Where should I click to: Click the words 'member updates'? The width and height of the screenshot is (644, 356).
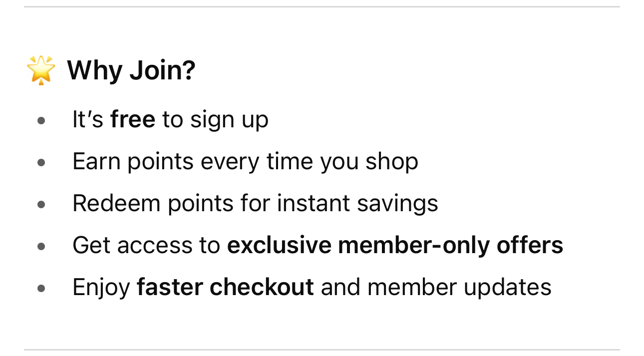(x=459, y=288)
